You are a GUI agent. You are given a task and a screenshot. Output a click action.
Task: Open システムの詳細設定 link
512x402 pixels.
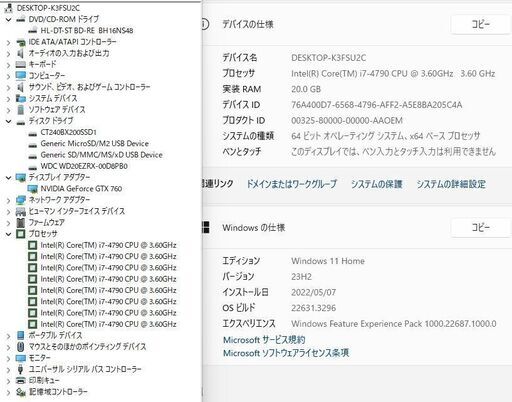point(451,184)
